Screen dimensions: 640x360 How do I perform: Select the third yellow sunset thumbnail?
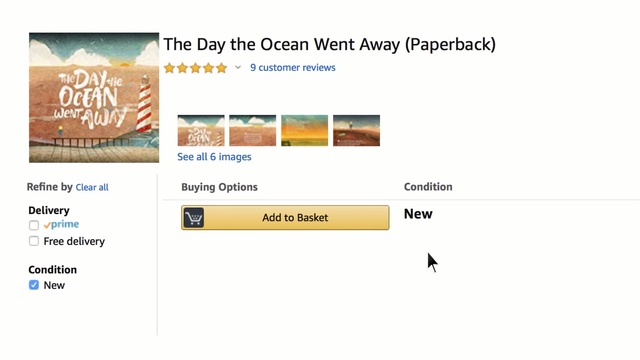click(304, 131)
